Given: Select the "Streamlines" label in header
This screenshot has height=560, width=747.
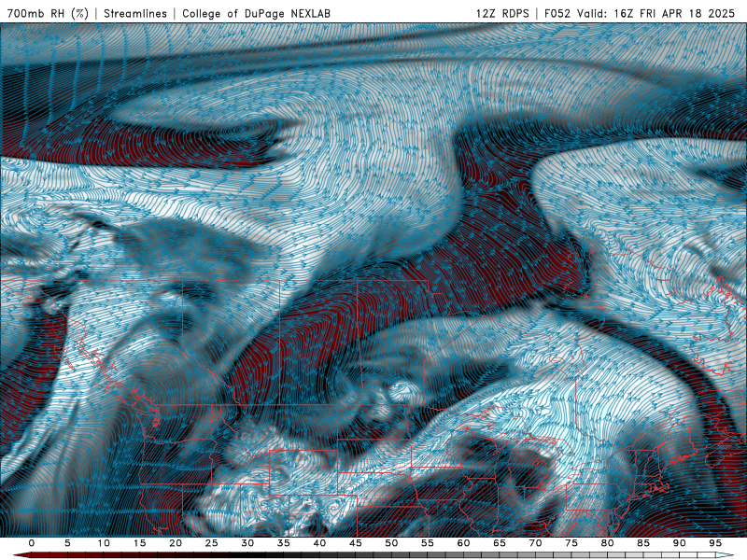Looking at the screenshot, I should click(x=135, y=13).
